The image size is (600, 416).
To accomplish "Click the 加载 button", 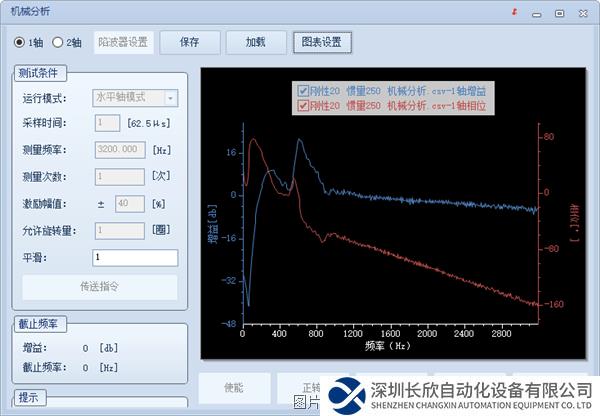I will click(x=254, y=42).
